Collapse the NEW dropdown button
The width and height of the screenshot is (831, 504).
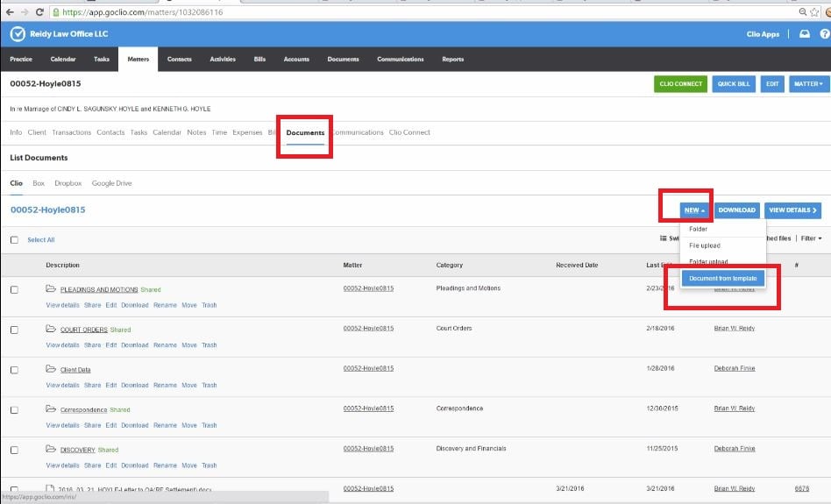[x=694, y=210]
